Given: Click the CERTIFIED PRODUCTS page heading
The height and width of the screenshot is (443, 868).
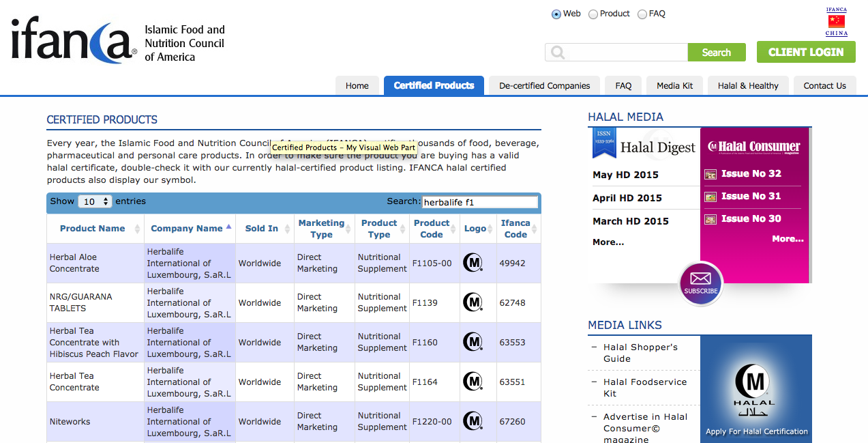Looking at the screenshot, I should click(x=102, y=119).
